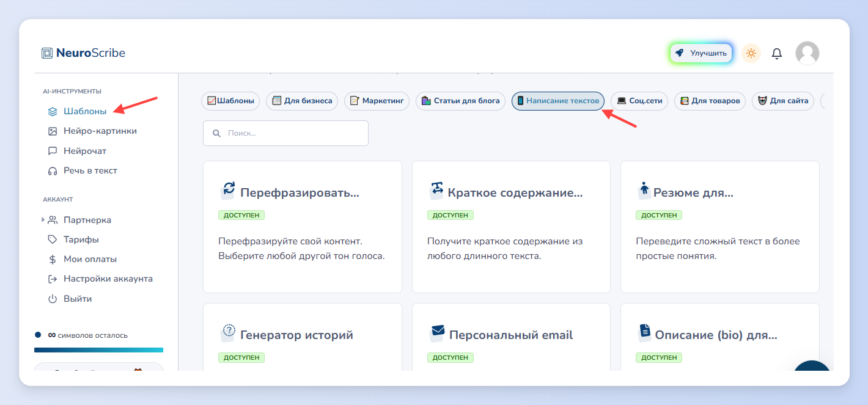Viewport: 868px width, 405px height.
Task: Expand the Партнерка menu arrow
Action: point(43,219)
